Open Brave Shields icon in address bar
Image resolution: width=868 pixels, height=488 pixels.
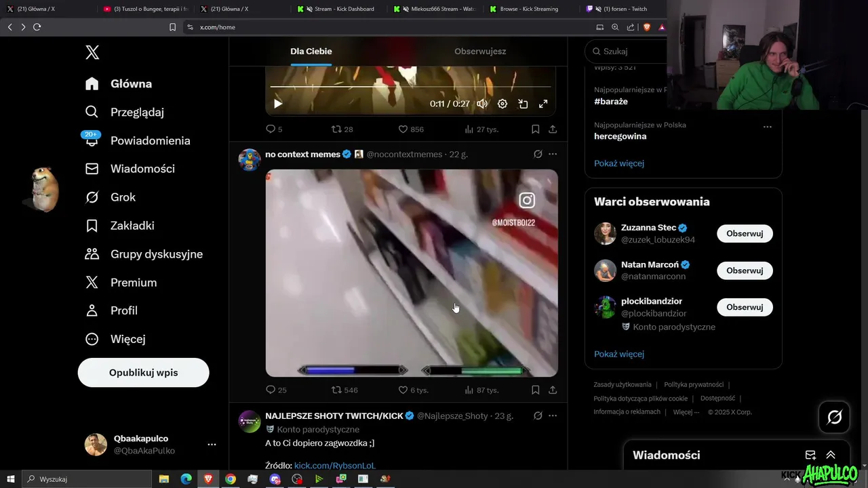pyautogui.click(x=647, y=27)
